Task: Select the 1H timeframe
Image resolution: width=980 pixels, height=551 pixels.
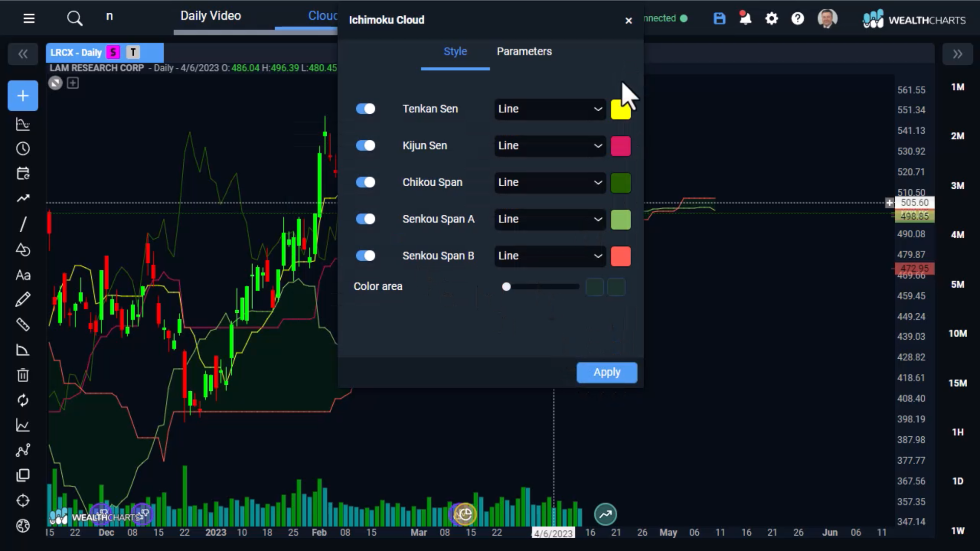Action: 958,432
